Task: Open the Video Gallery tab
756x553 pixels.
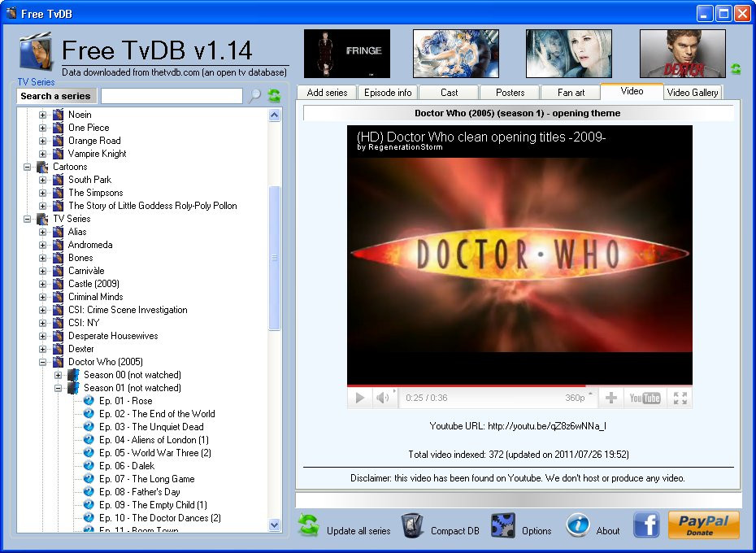Action: click(693, 92)
